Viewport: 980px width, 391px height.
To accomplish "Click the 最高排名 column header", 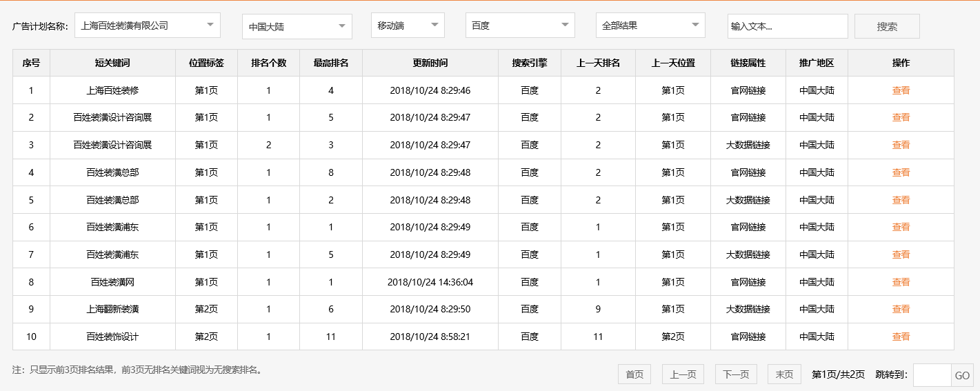I will pos(331,63).
